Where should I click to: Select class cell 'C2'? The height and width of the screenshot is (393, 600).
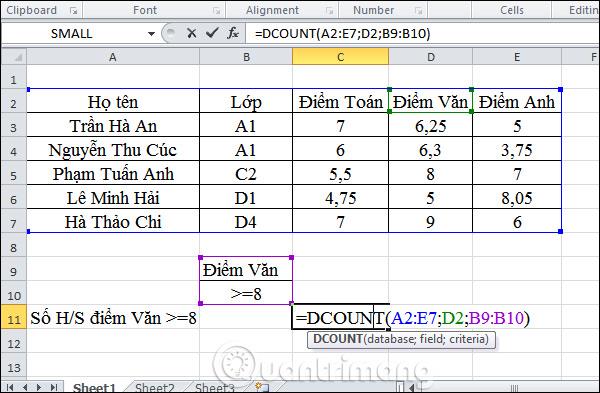click(x=246, y=173)
